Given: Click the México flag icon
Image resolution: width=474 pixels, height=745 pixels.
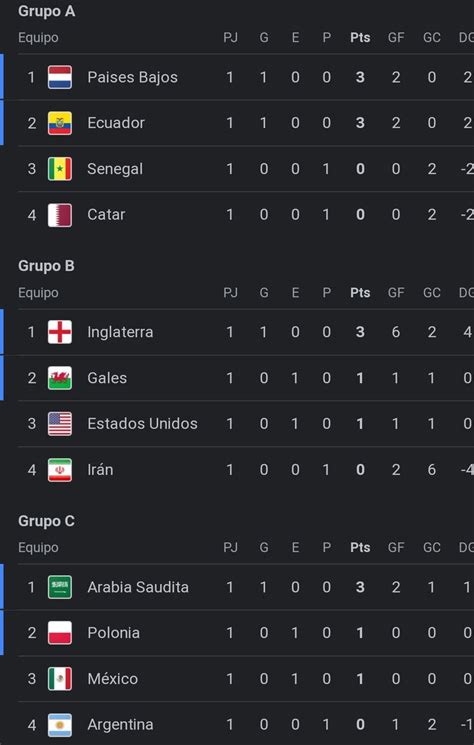Looking at the screenshot, I should click(60, 678).
